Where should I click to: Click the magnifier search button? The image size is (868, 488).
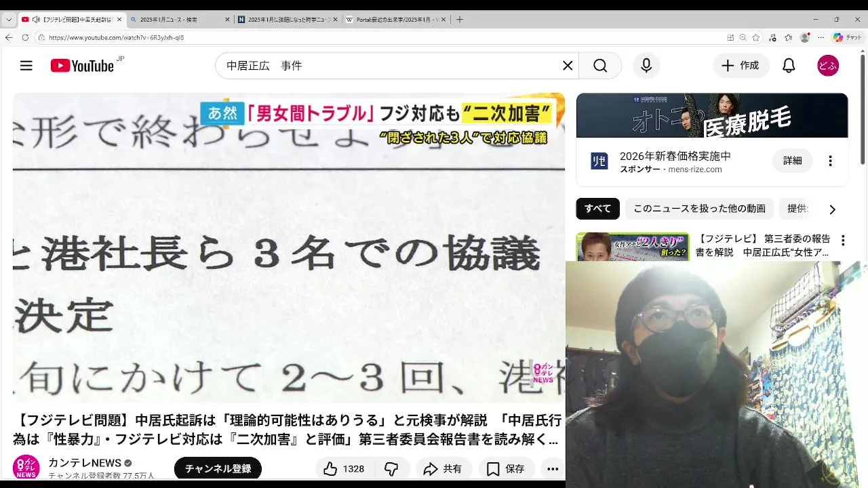coord(600,66)
